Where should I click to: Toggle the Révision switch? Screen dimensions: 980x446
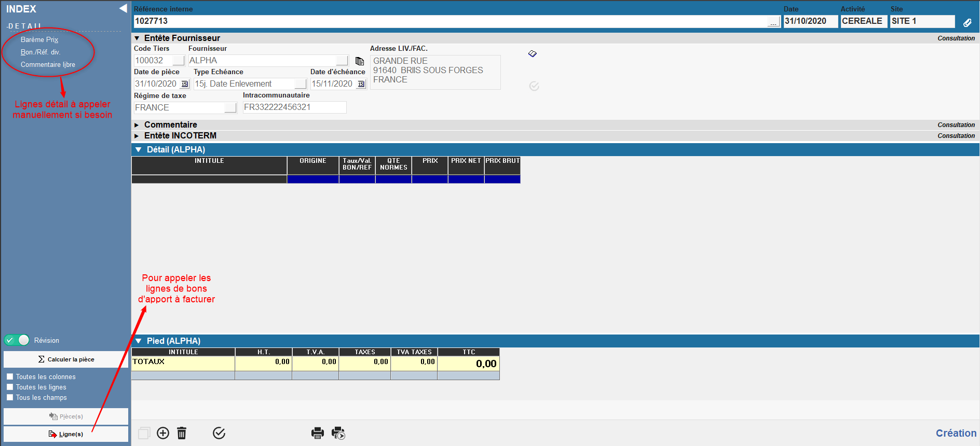(17, 340)
